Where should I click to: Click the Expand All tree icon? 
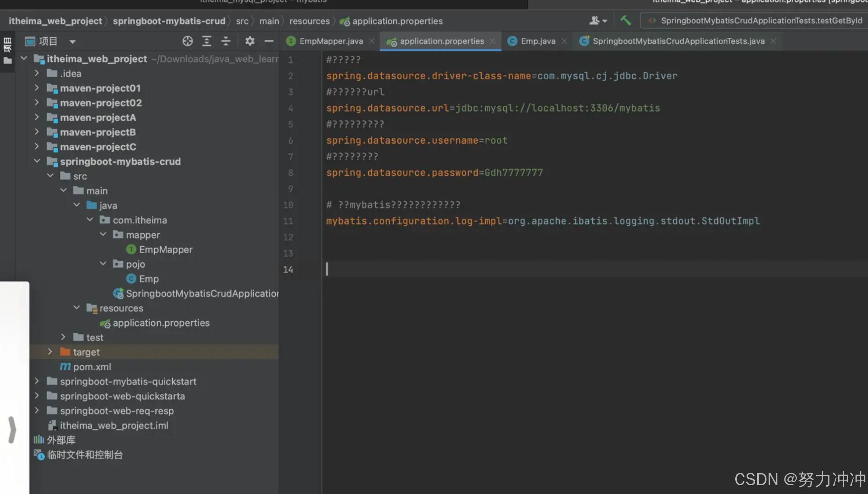(207, 41)
